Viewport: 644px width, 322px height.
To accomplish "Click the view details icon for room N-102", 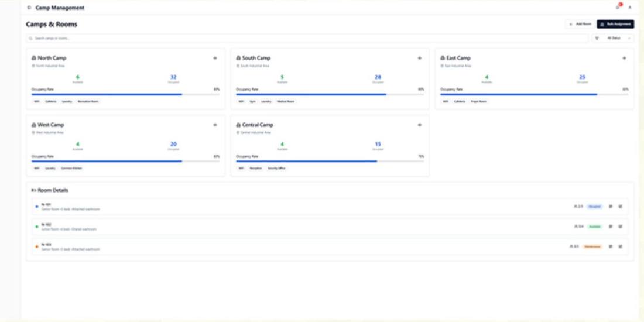I will tap(610, 227).
